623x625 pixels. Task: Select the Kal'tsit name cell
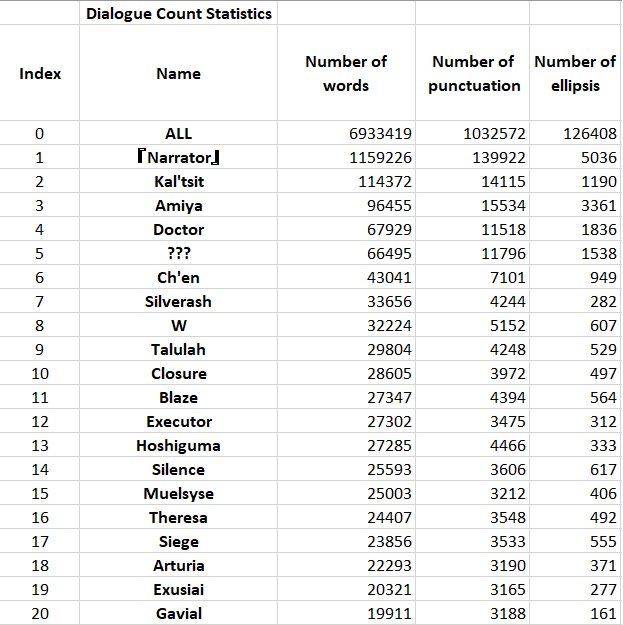click(x=178, y=181)
